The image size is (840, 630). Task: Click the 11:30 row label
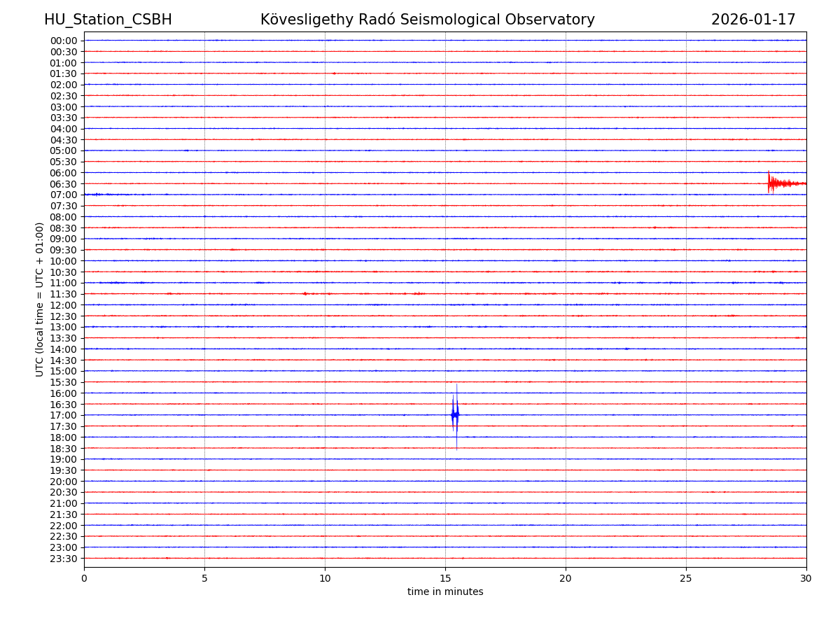(x=64, y=294)
